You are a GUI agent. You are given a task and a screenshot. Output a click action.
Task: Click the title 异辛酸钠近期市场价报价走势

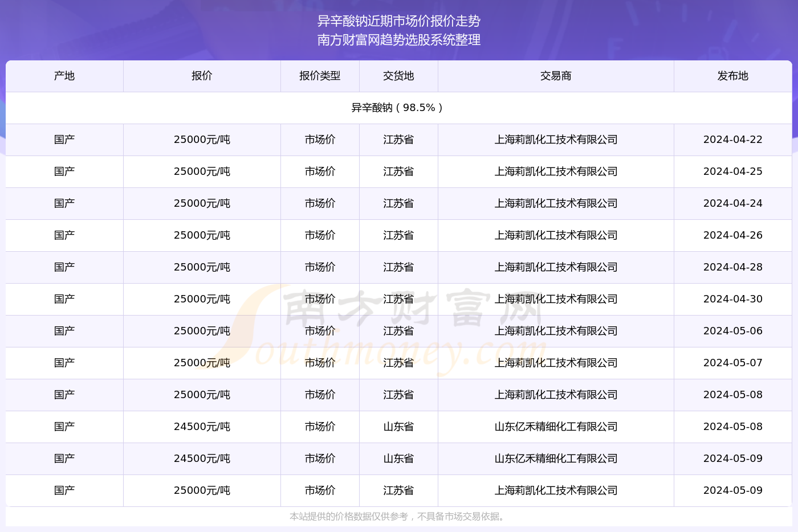tap(399, 21)
